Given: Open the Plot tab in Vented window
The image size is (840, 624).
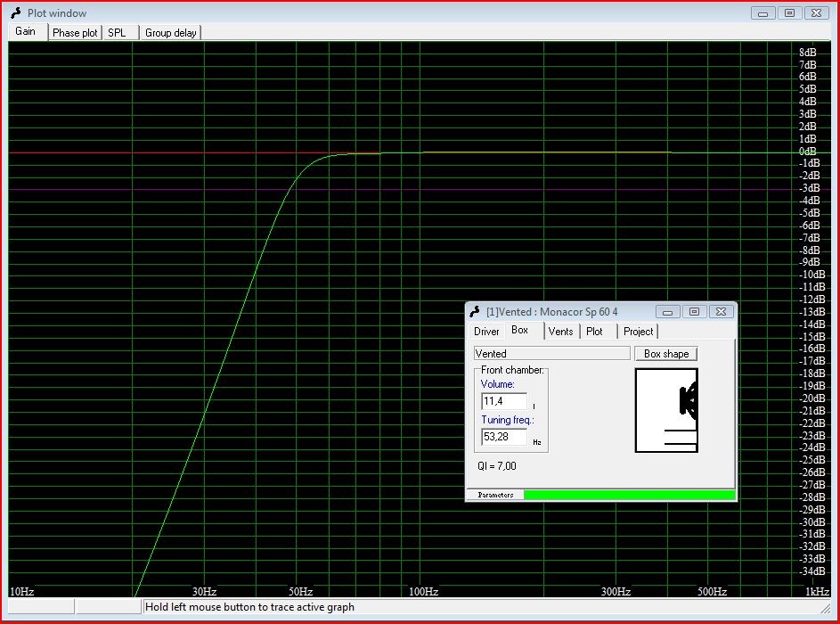Looking at the screenshot, I should point(595,332).
